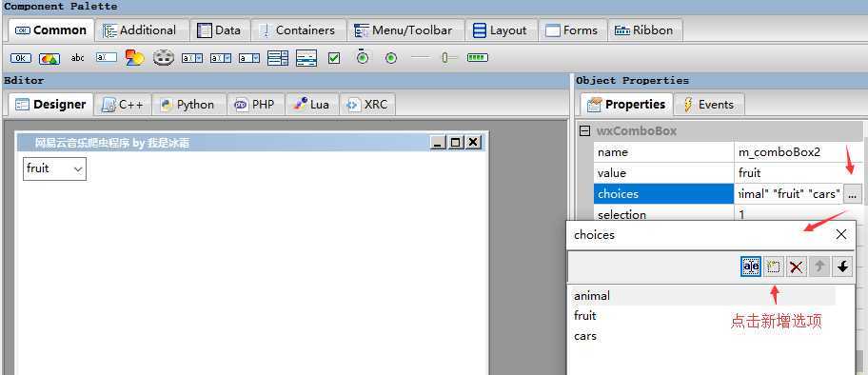
Task: Edit the choices value text field
Action: (x=789, y=194)
